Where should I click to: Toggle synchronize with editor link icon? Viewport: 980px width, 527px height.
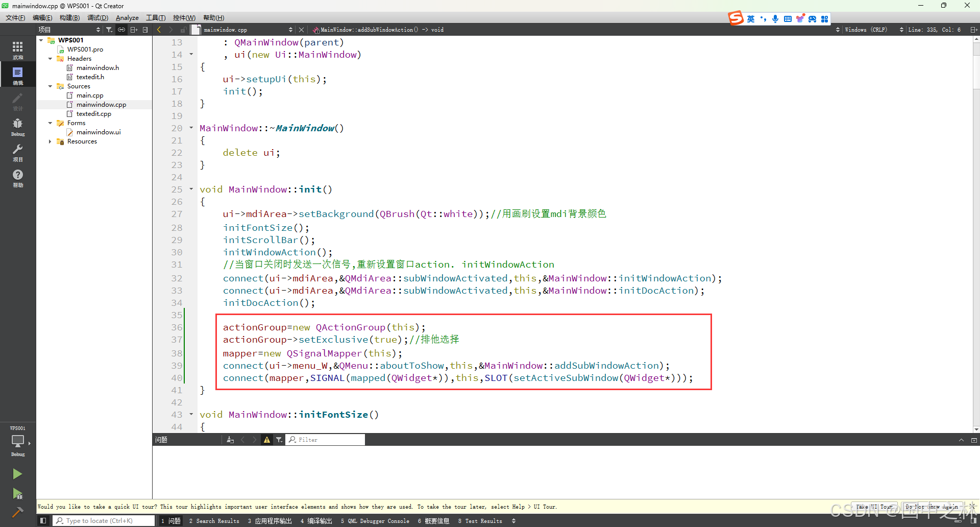click(x=121, y=30)
